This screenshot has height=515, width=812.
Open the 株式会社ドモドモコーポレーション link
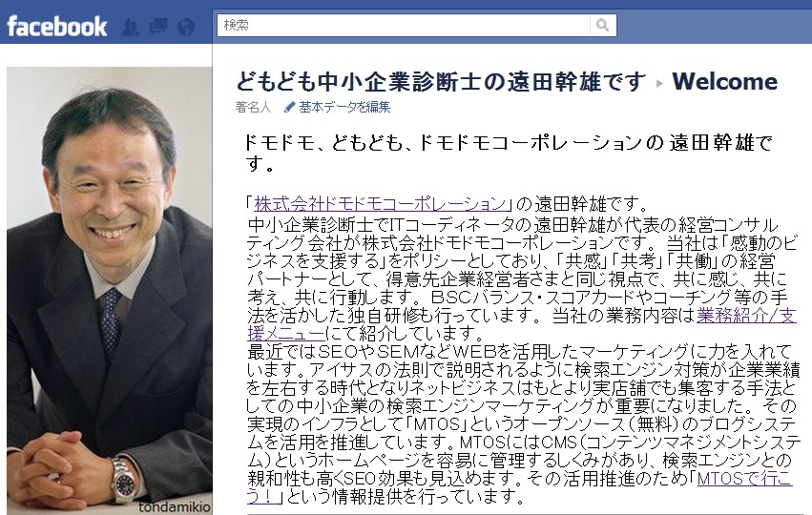[380, 204]
